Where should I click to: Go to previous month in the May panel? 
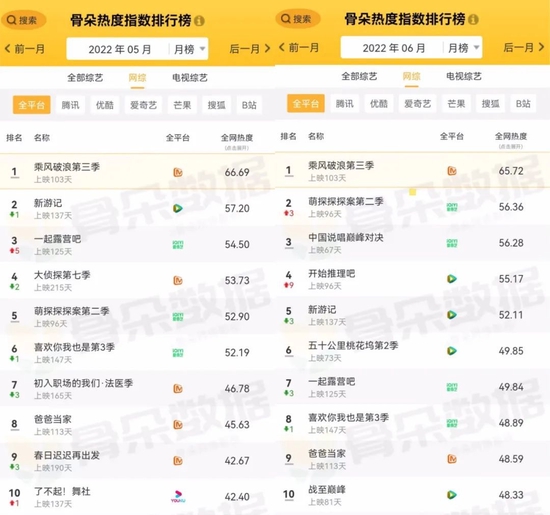24,49
